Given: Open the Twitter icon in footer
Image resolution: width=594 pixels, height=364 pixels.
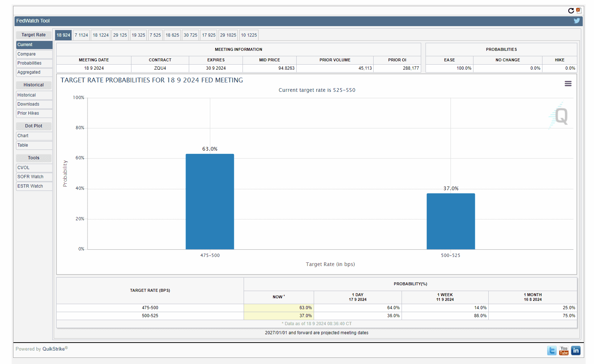Looking at the screenshot, I should pos(552,351).
